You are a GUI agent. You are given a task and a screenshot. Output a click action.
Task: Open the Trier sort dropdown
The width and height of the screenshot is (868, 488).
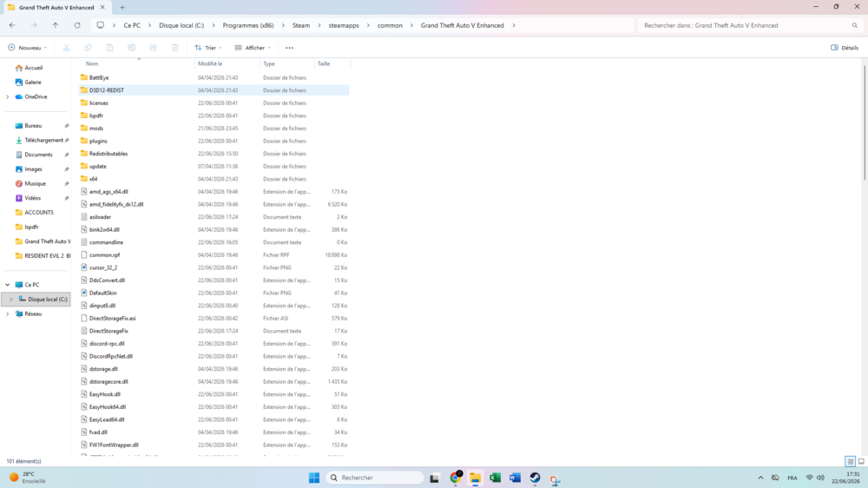(208, 48)
